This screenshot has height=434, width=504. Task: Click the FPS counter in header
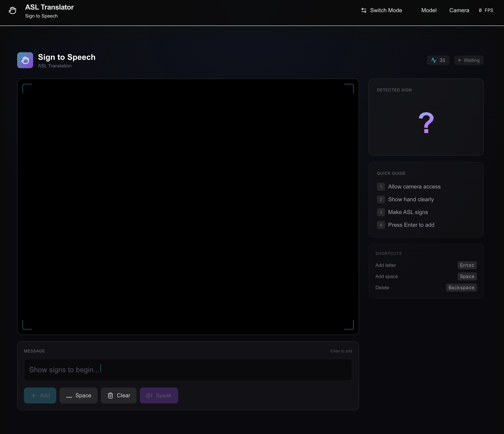tap(486, 10)
